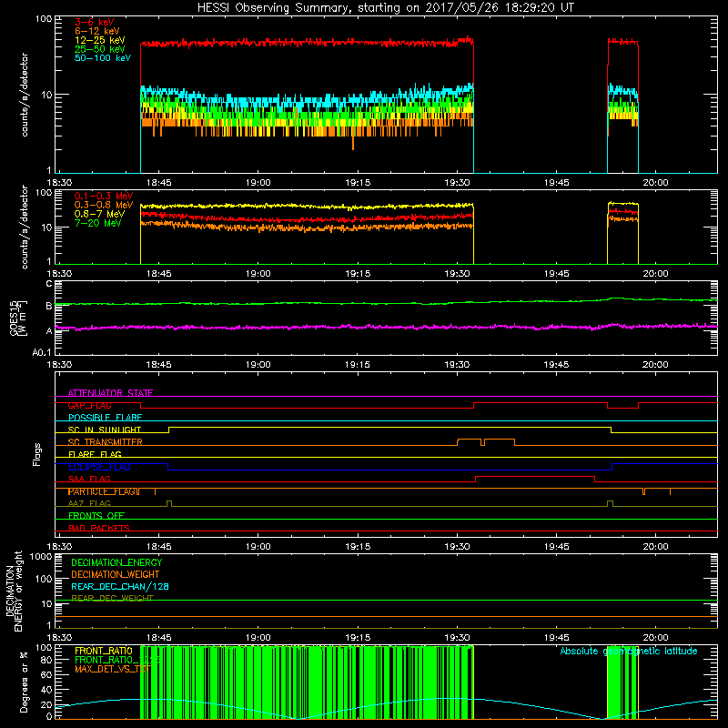Screen dimensions: 728x728
Task: Click the DECIMATION_WEIGHT legend label
Action: pyautogui.click(x=116, y=574)
